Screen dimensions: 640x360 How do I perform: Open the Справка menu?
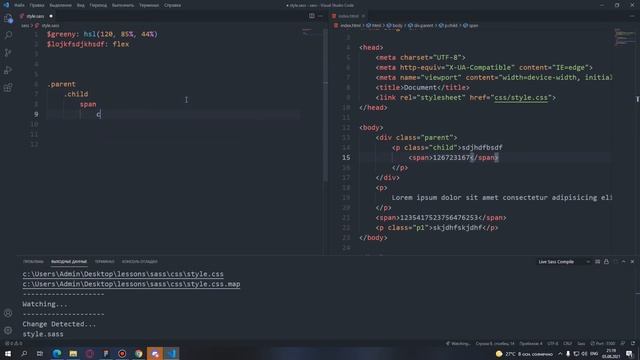click(x=173, y=5)
